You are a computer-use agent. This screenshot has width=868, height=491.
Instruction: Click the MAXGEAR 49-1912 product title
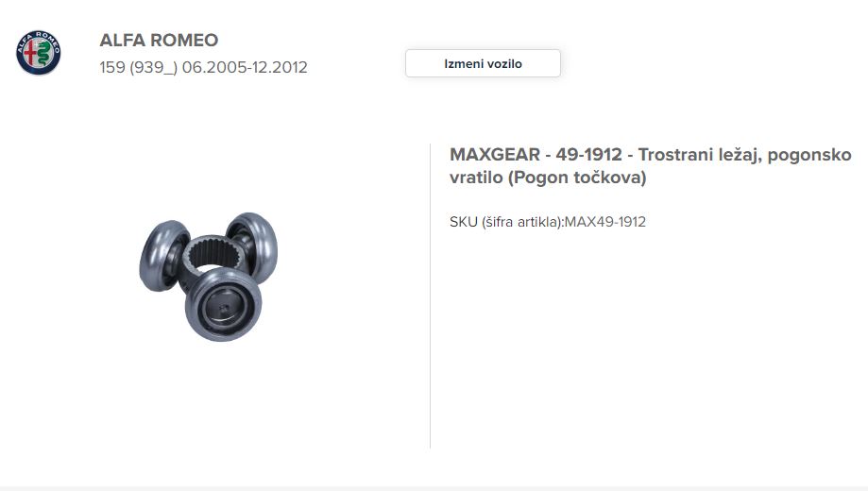click(651, 165)
